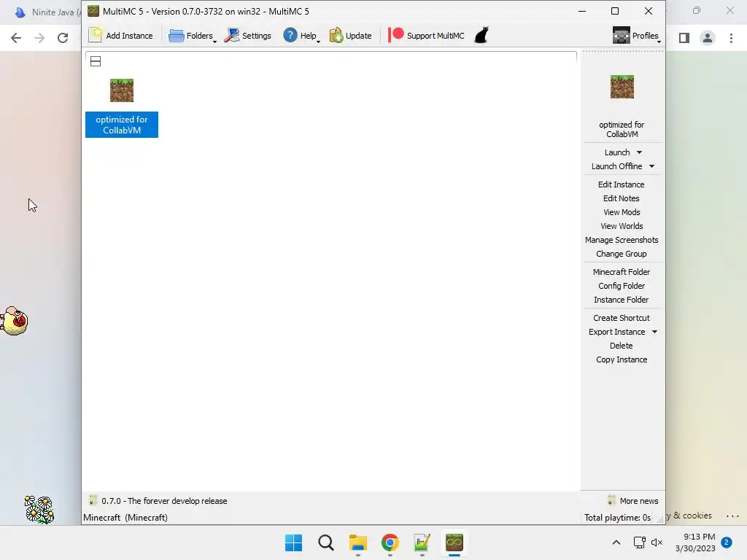Switch to Chrome in taskbar
Screen dimensions: 747x560
point(390,542)
